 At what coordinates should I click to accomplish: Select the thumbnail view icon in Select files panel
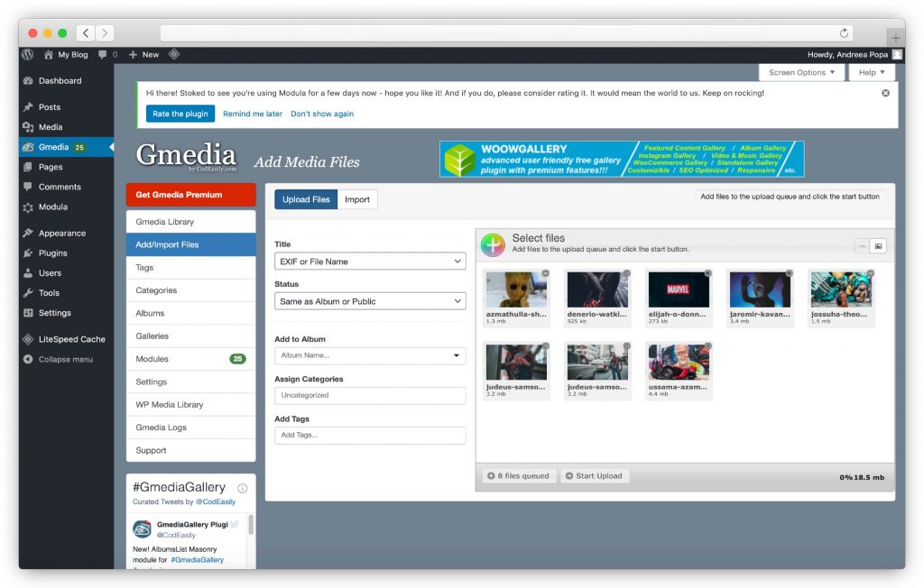point(876,245)
